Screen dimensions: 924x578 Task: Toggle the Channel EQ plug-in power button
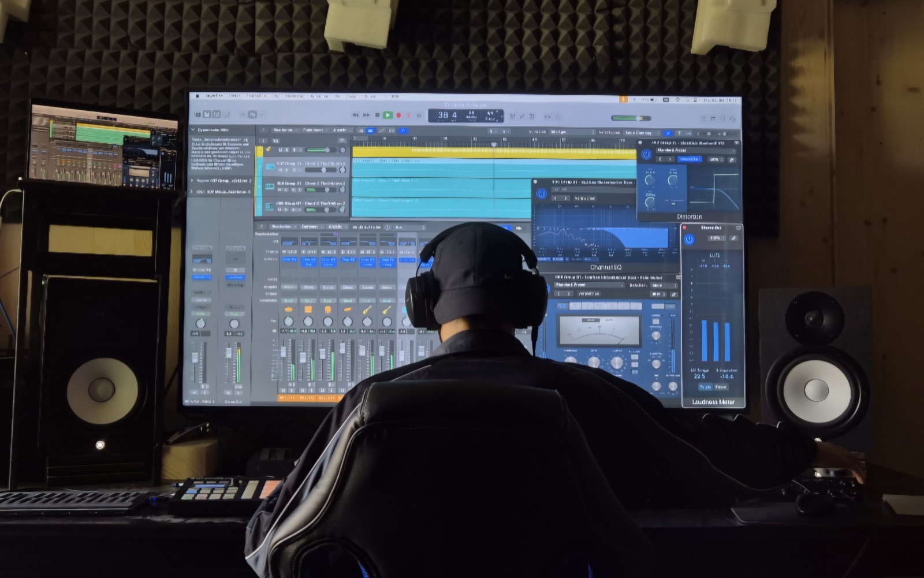(x=541, y=194)
